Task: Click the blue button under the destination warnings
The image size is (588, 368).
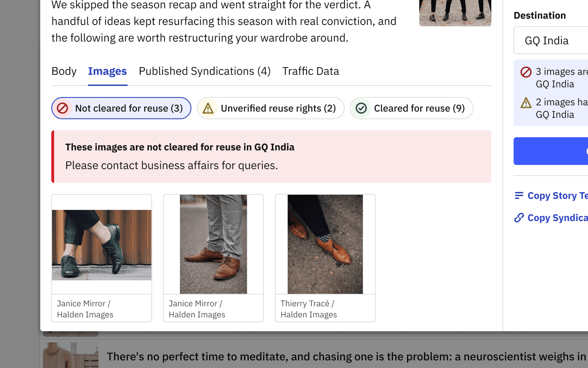Action: click(551, 151)
